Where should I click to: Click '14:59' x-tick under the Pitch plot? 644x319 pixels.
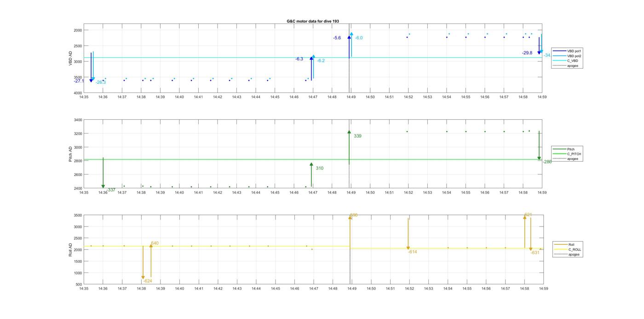coord(542,192)
